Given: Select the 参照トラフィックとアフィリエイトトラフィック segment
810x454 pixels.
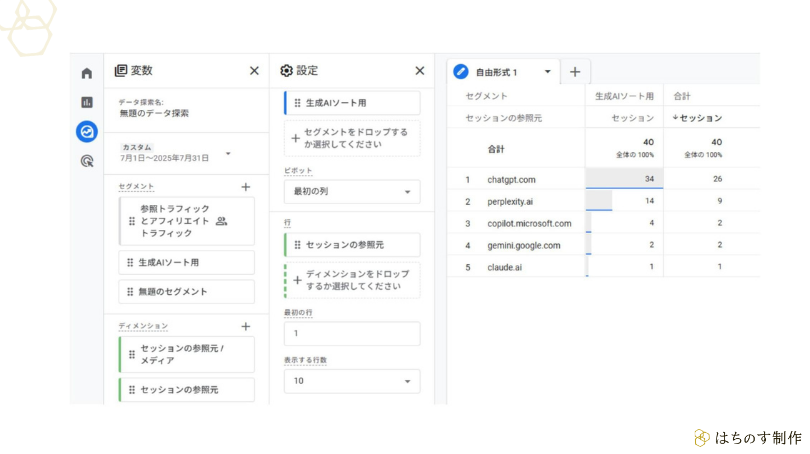Looking at the screenshot, I should (186, 221).
